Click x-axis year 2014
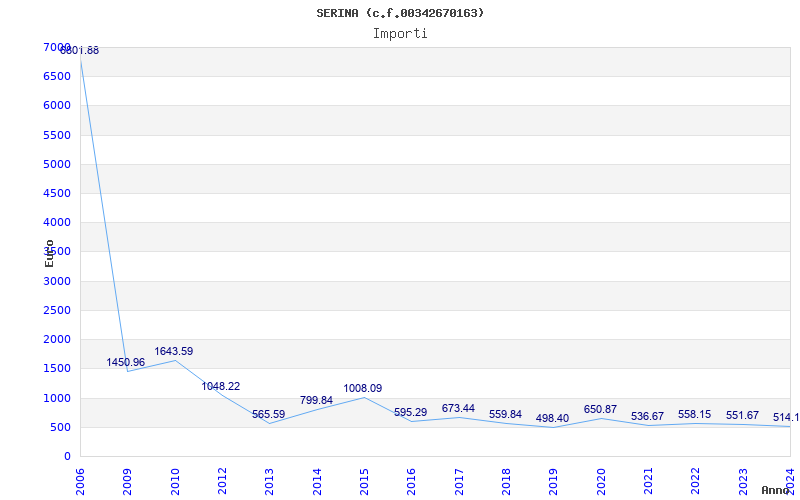Image resolution: width=800 pixels, height=500 pixels. (x=317, y=481)
